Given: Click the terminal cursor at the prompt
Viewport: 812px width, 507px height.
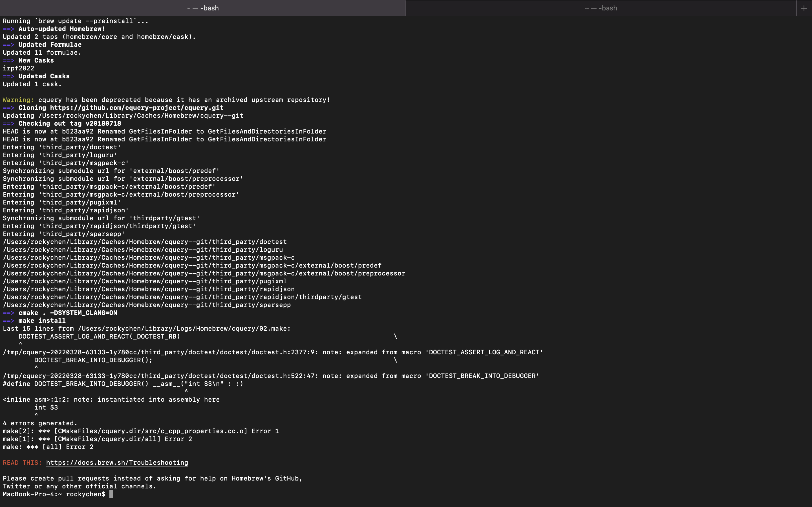Looking at the screenshot, I should [x=111, y=494].
